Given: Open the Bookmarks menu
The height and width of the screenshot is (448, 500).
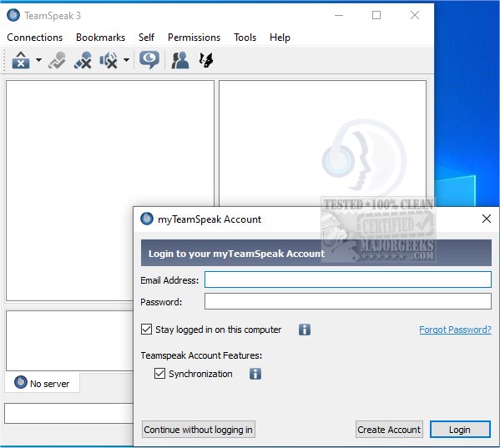Looking at the screenshot, I should (100, 38).
